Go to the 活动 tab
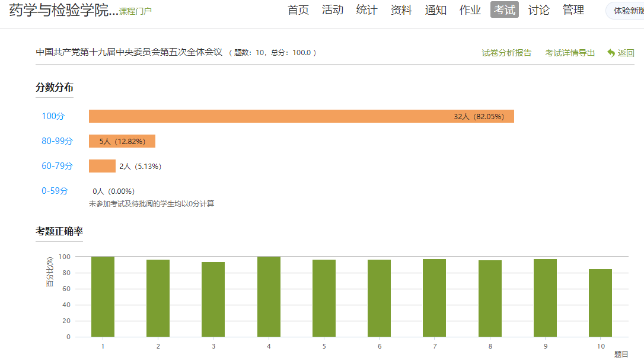The image size is (644, 364). pos(333,10)
